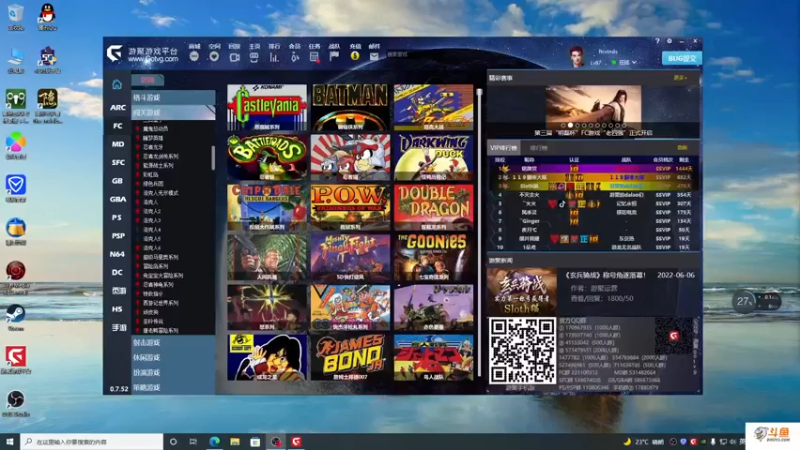Click the Gotvg icon in the taskbar

(x=296, y=442)
